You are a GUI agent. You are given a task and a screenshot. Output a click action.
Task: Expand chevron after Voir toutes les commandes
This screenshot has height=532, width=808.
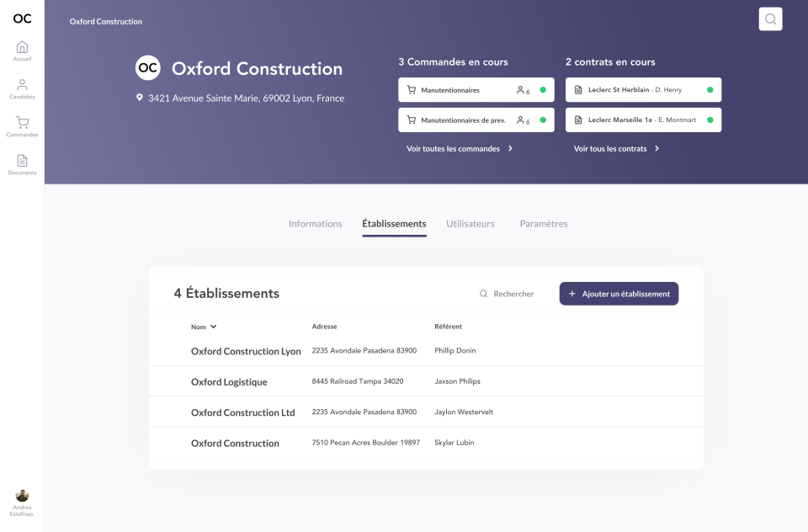point(510,148)
